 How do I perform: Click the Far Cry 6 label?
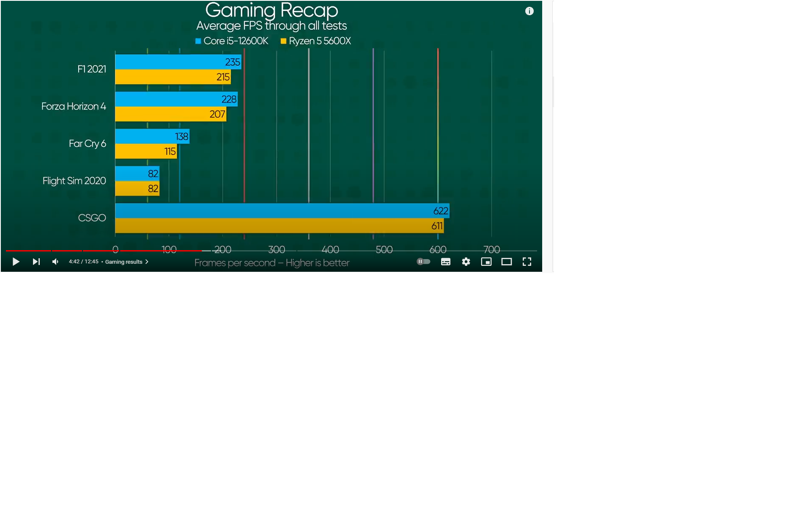pyautogui.click(x=88, y=144)
